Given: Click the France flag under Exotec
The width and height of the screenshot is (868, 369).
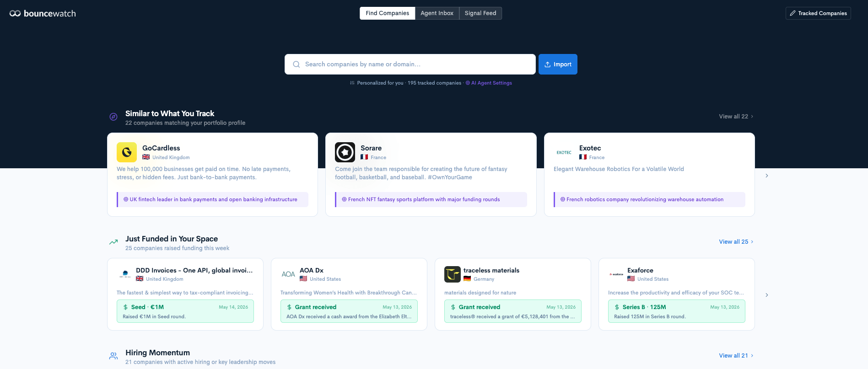Looking at the screenshot, I should coord(583,157).
